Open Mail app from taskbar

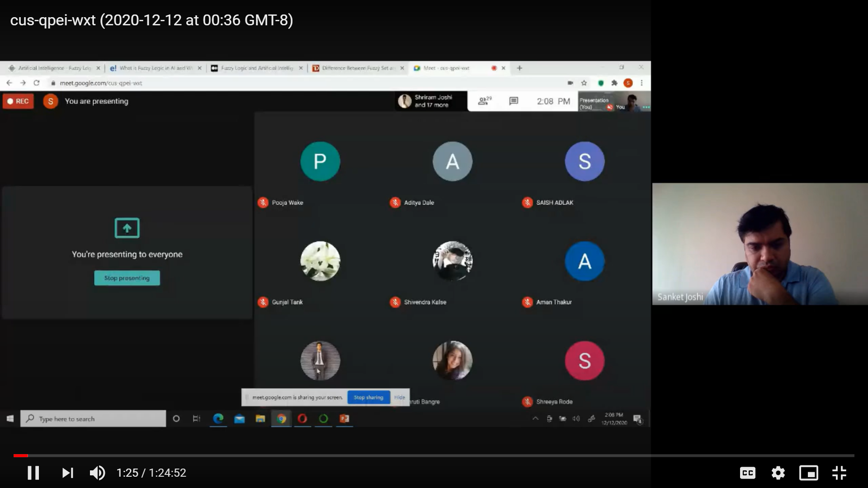[239, 418]
